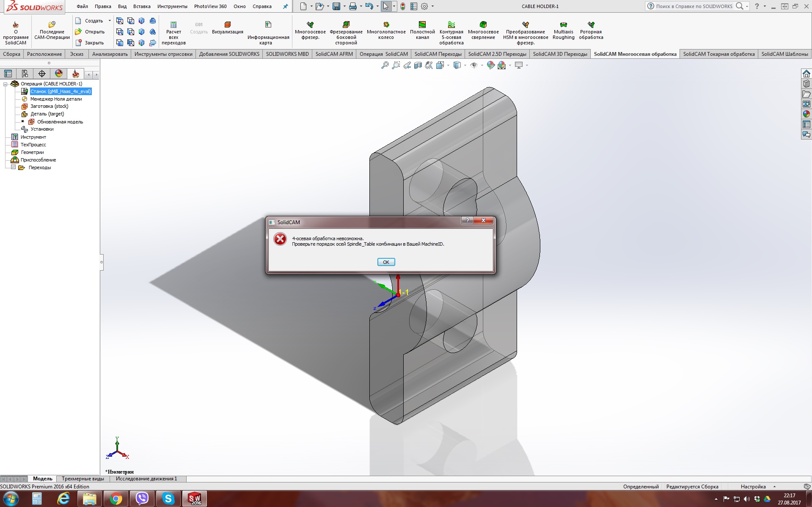Expand the Save dropdown arrow

click(344, 6)
